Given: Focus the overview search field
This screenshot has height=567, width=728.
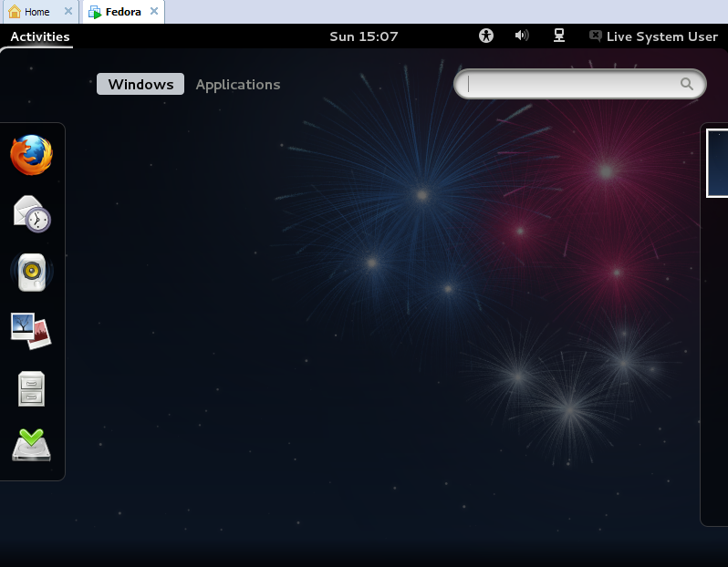Looking at the screenshot, I should click(579, 84).
